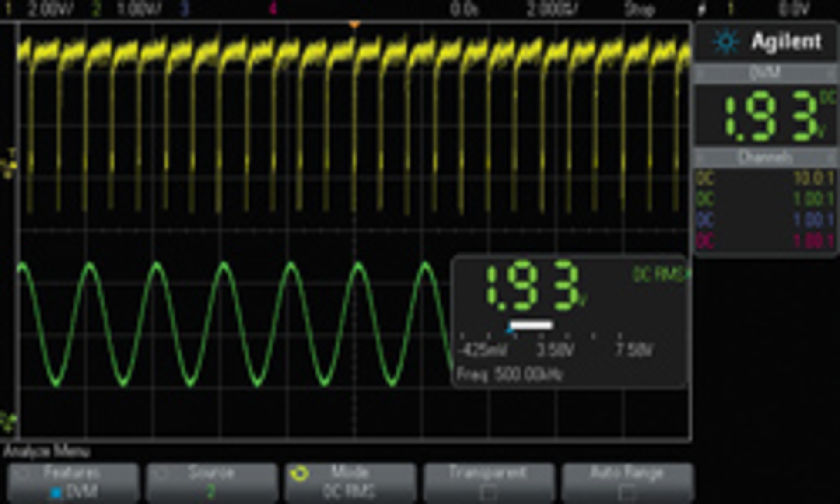
Task: Select the DVM sidebar panel header
Action: (x=765, y=72)
